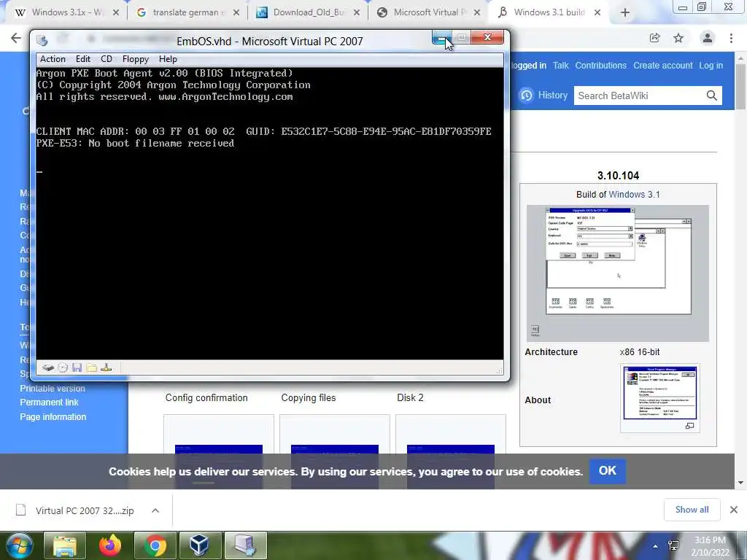
Task: Click the shared folders status icon in Virtual PC
Action: [91, 367]
